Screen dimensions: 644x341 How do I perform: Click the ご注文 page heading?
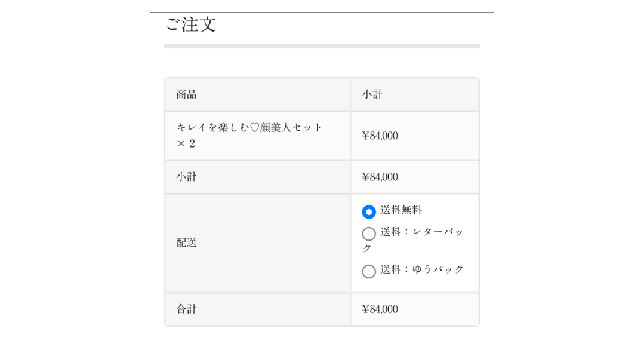point(190,25)
